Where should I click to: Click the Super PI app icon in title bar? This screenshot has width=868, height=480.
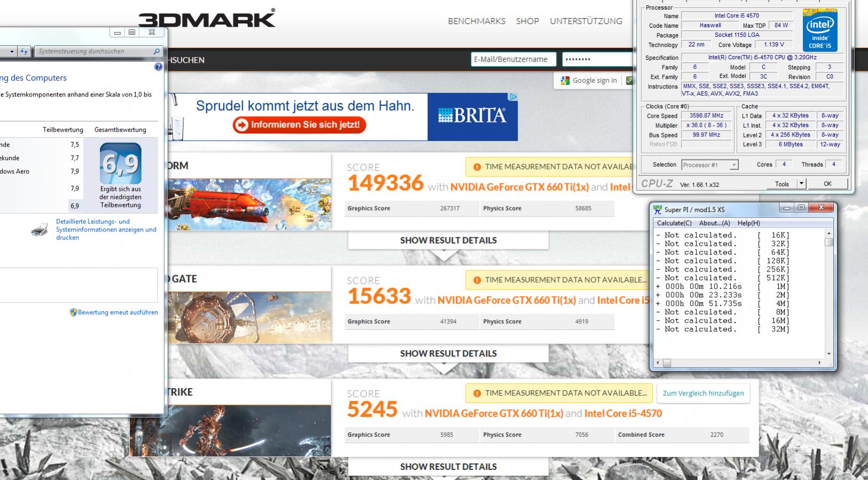tap(658, 210)
